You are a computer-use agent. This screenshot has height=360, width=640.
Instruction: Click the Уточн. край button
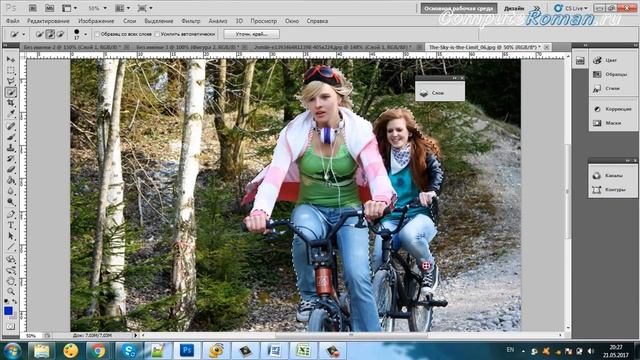point(251,34)
